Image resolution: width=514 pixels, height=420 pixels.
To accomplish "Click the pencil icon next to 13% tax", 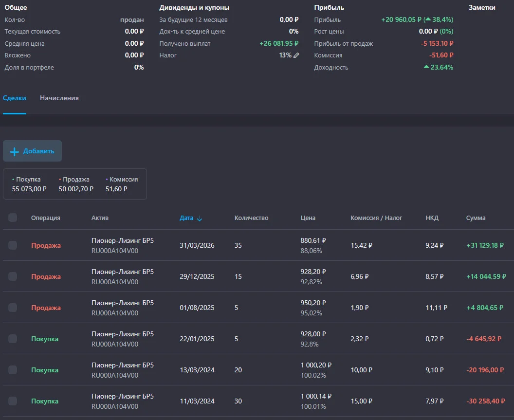I will tap(296, 55).
